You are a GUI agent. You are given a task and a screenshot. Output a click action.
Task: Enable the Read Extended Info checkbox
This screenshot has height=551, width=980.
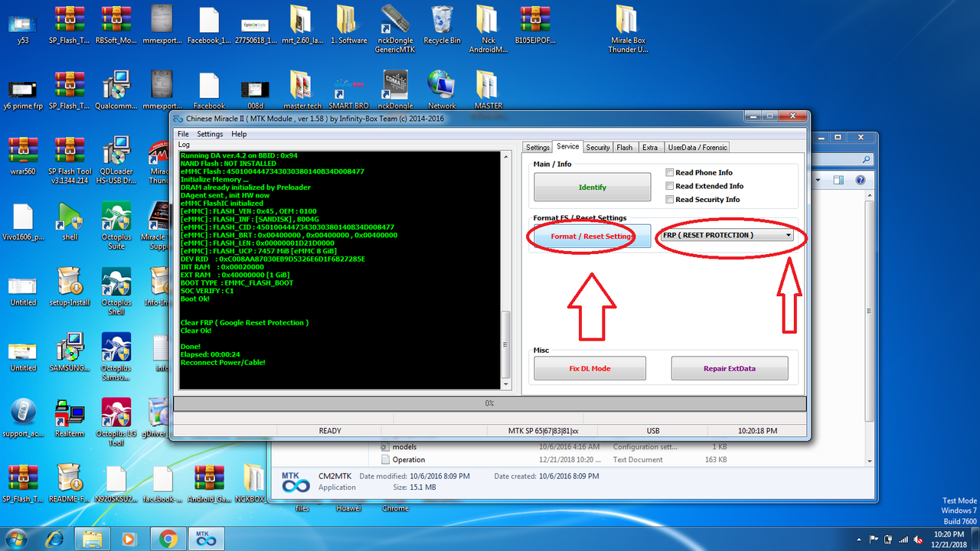coord(670,186)
